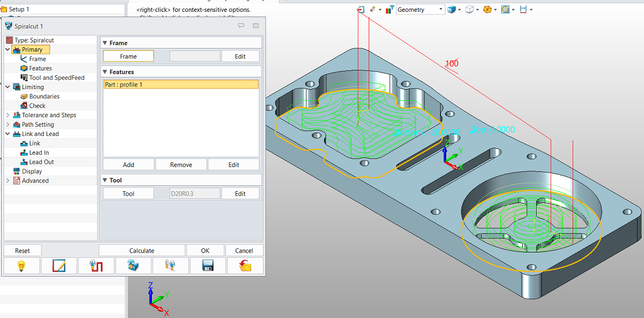Click the floppy disk save icon
Screen dimensions: 644x318
click(208, 266)
